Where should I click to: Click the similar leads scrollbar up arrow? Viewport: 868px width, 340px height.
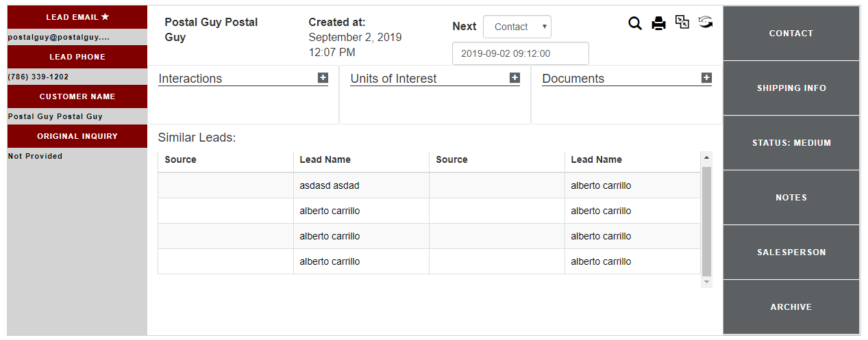pos(706,158)
